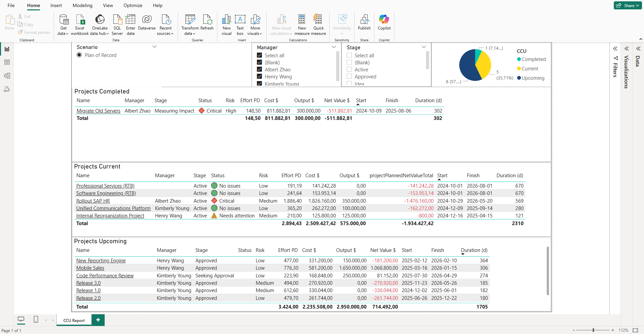Go to next page tab arrow
Image resolution: width=644 pixels, height=334 pixels.
53,320
